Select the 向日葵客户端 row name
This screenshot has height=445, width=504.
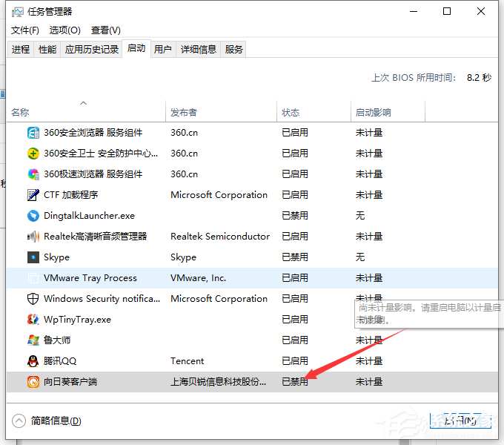[x=70, y=382]
